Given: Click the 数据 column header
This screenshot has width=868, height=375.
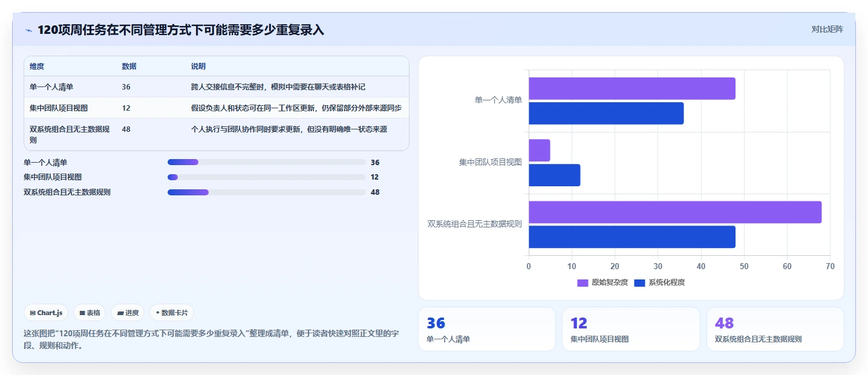Looking at the screenshot, I should [x=129, y=67].
